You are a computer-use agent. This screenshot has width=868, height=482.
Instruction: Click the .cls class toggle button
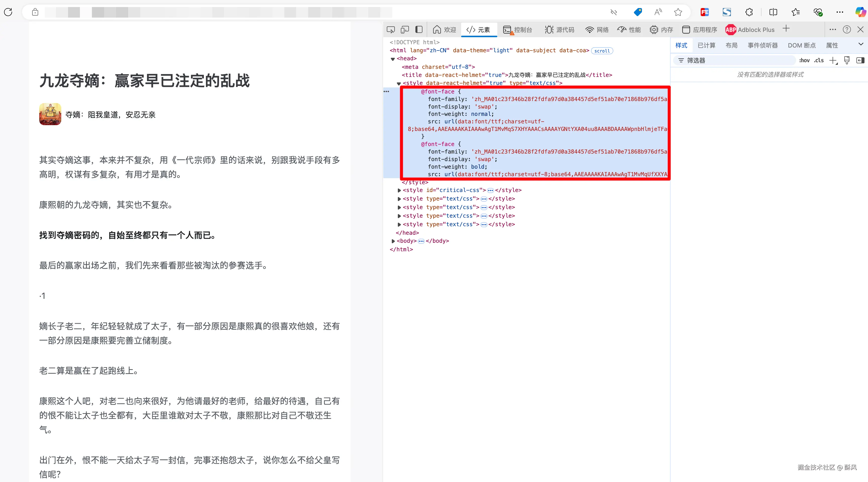[819, 60]
